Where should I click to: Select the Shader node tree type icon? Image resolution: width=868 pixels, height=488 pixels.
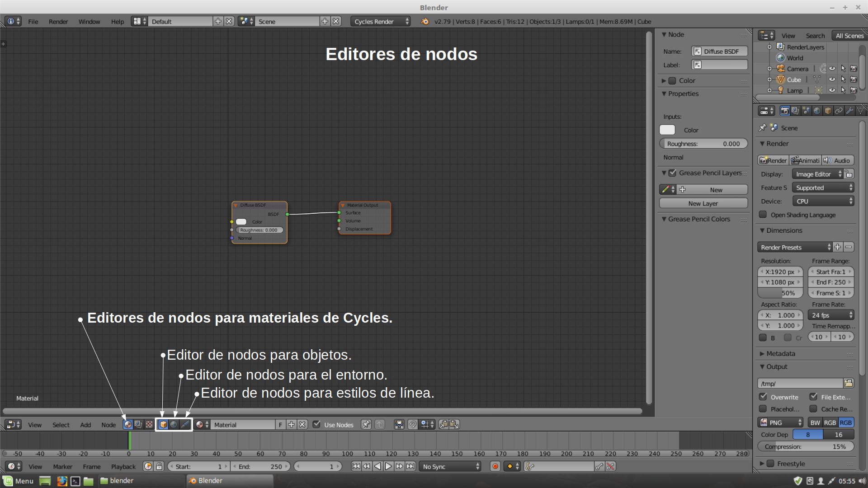[128, 424]
